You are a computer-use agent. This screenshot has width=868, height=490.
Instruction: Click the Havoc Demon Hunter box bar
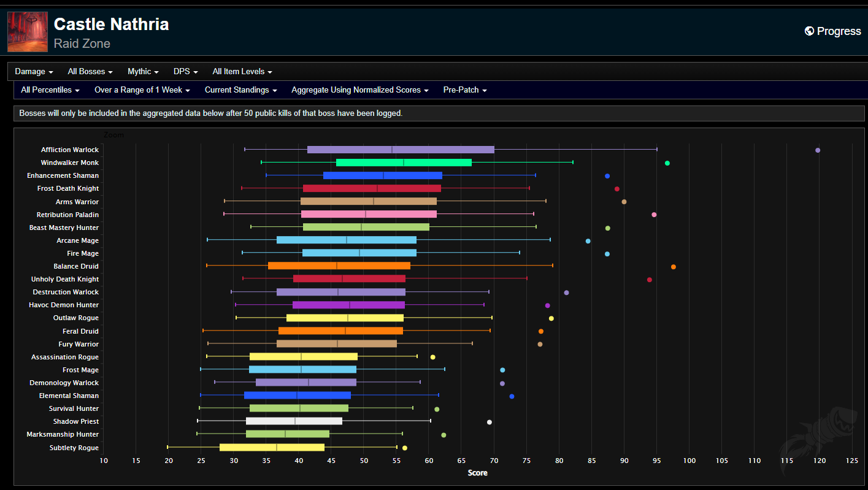click(x=348, y=305)
